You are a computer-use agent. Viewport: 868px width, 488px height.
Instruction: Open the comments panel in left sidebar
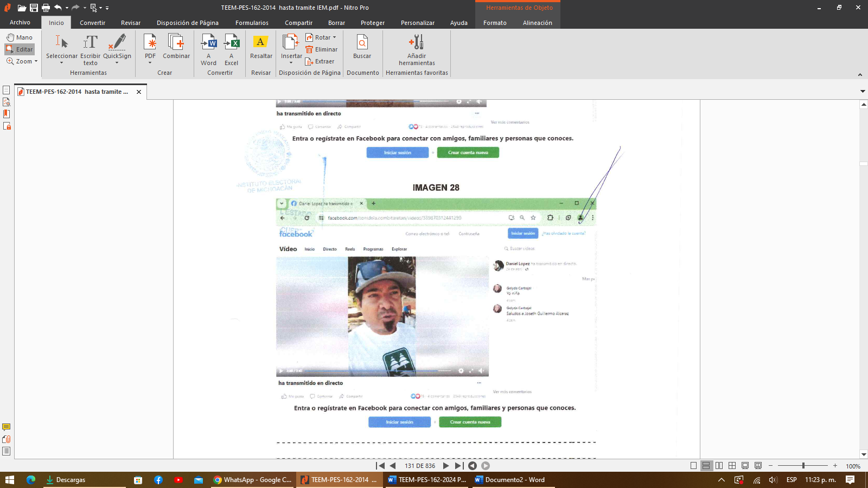[x=7, y=427]
